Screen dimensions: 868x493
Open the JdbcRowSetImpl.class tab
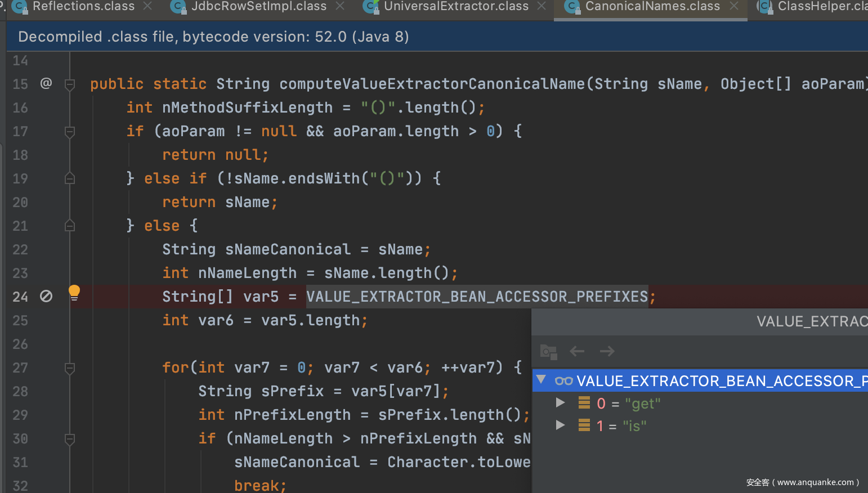click(x=258, y=7)
